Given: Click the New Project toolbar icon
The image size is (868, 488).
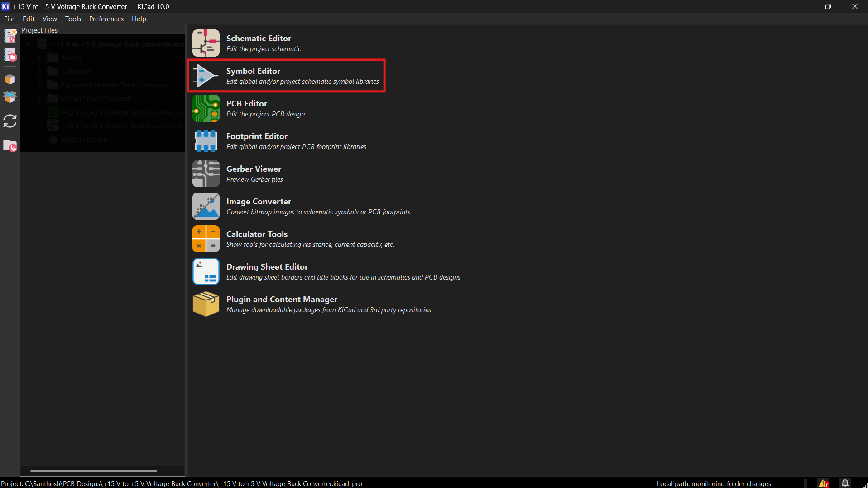Looking at the screenshot, I should (10, 35).
